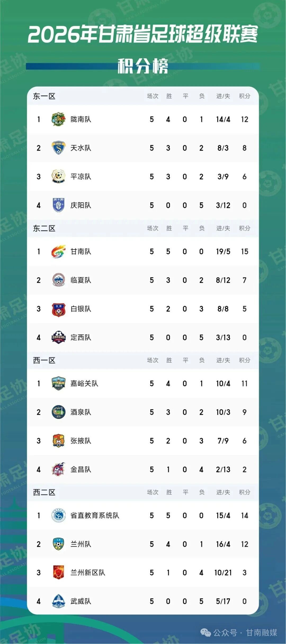
Task: Click the 天水队 shield logo
Action: (58, 148)
